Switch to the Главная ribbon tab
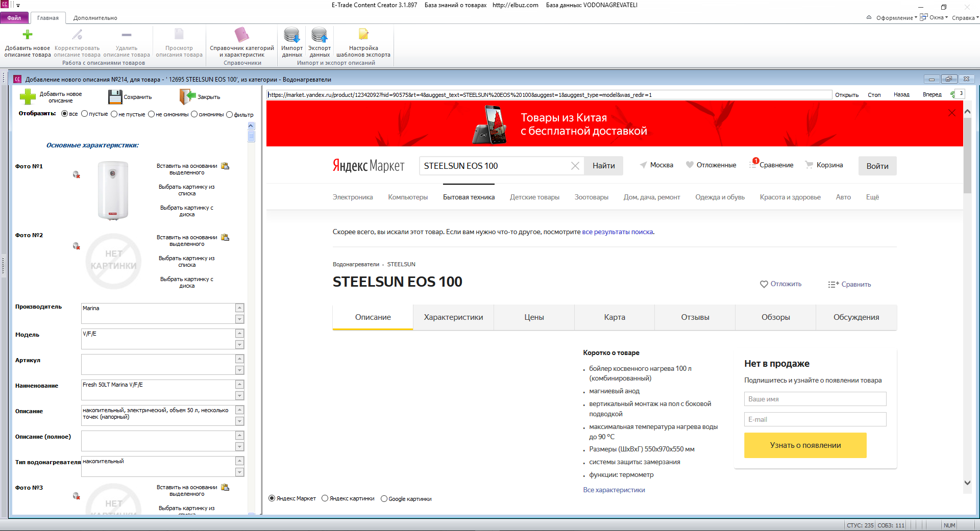 (48, 18)
